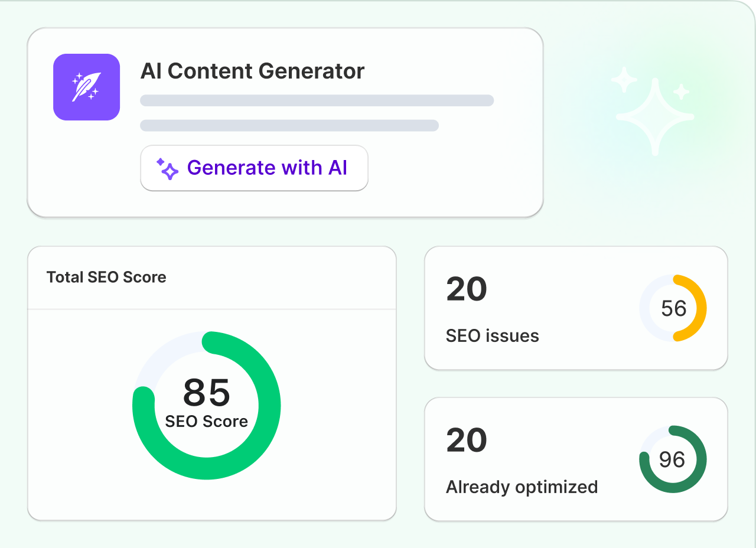756x548 pixels.
Task: Select the yellow SEO issues gauge icon
Action: click(673, 308)
